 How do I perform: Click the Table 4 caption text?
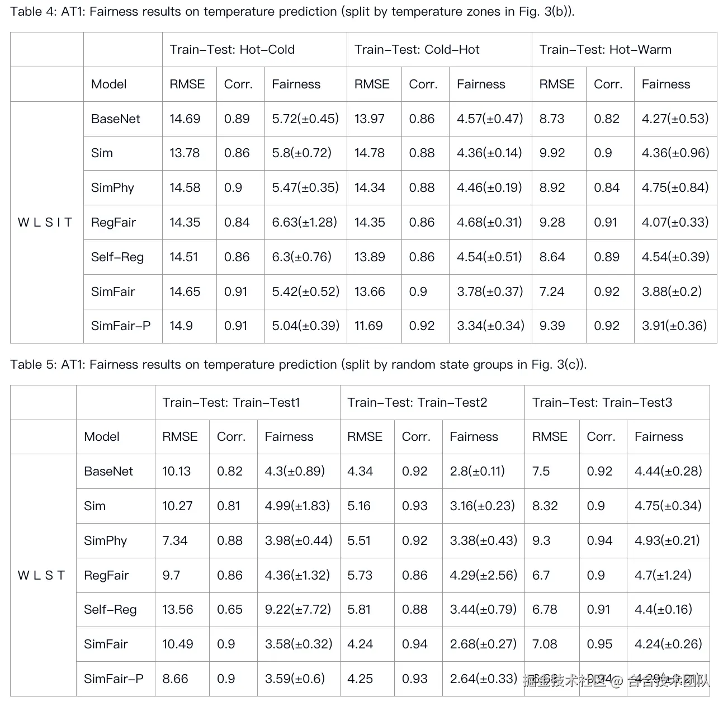[292, 12]
